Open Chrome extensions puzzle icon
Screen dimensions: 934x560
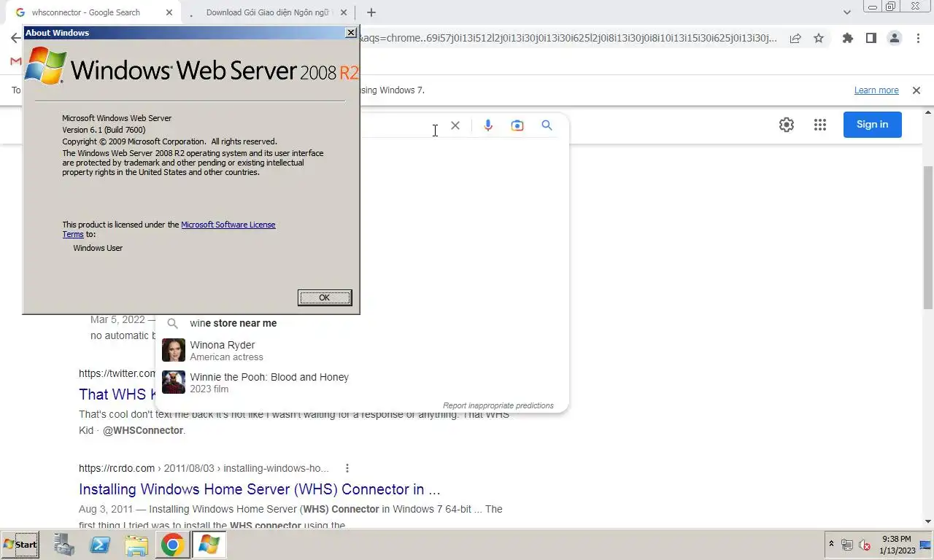[x=848, y=39]
